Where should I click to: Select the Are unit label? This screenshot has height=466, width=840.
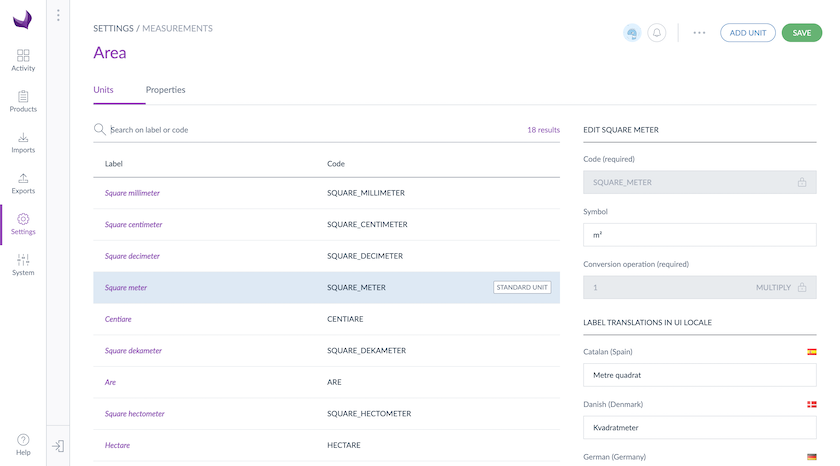coord(110,382)
